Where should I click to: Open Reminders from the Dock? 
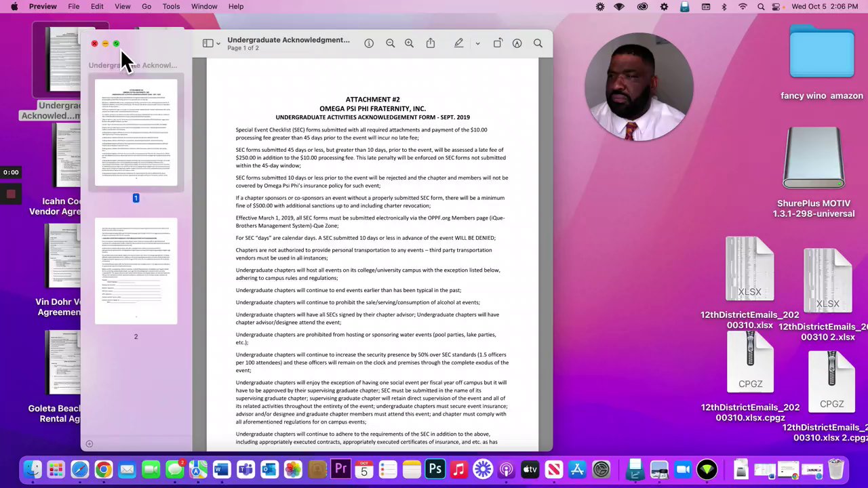[388, 469]
